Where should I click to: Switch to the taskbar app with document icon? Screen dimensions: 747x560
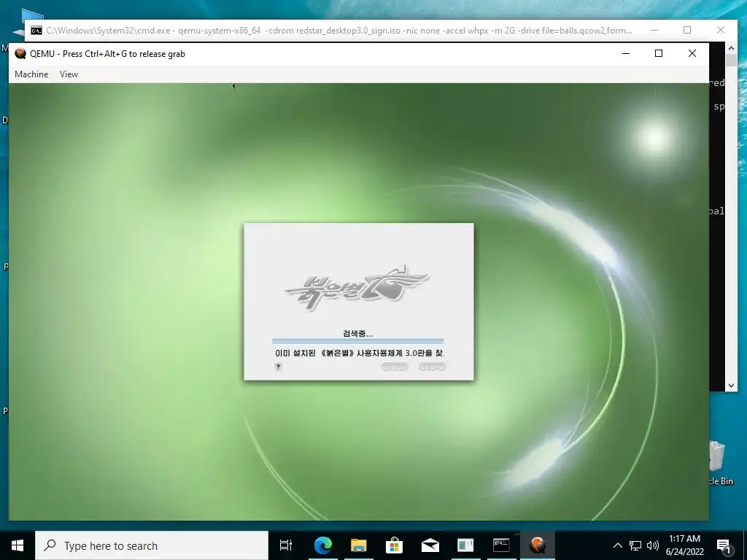tap(465, 545)
